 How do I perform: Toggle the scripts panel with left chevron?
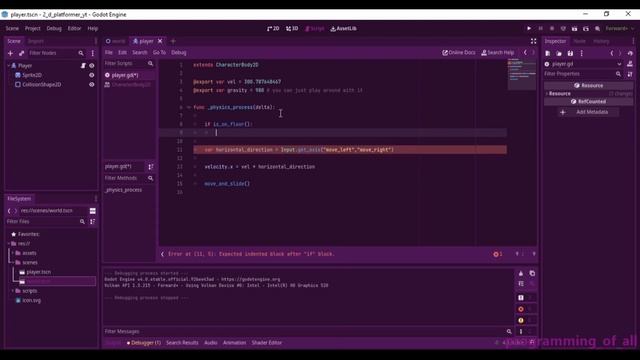[162, 254]
